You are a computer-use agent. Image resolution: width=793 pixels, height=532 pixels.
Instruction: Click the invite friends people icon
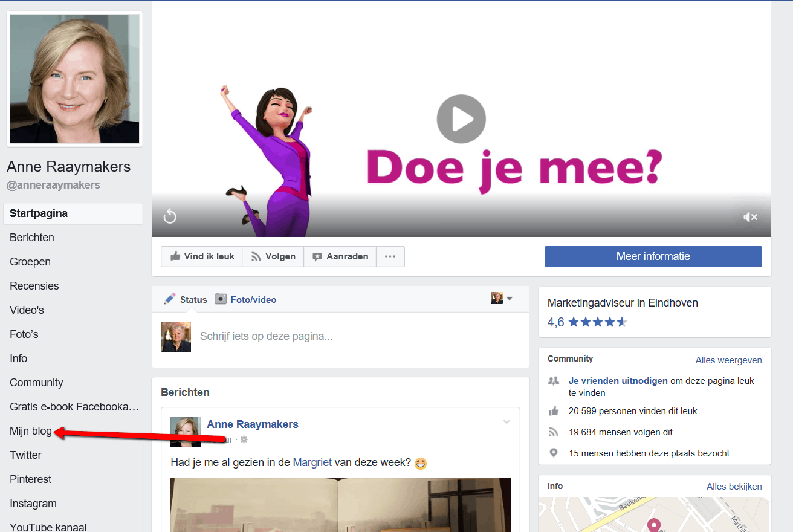pos(554,381)
